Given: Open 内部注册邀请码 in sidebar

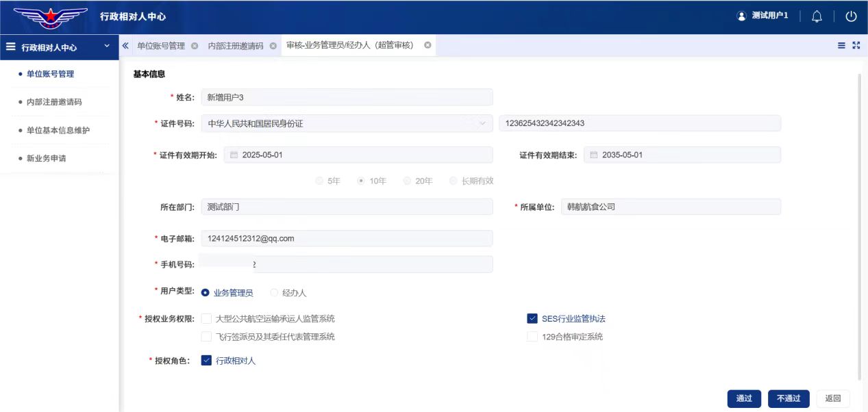Looking at the screenshot, I should coord(54,102).
